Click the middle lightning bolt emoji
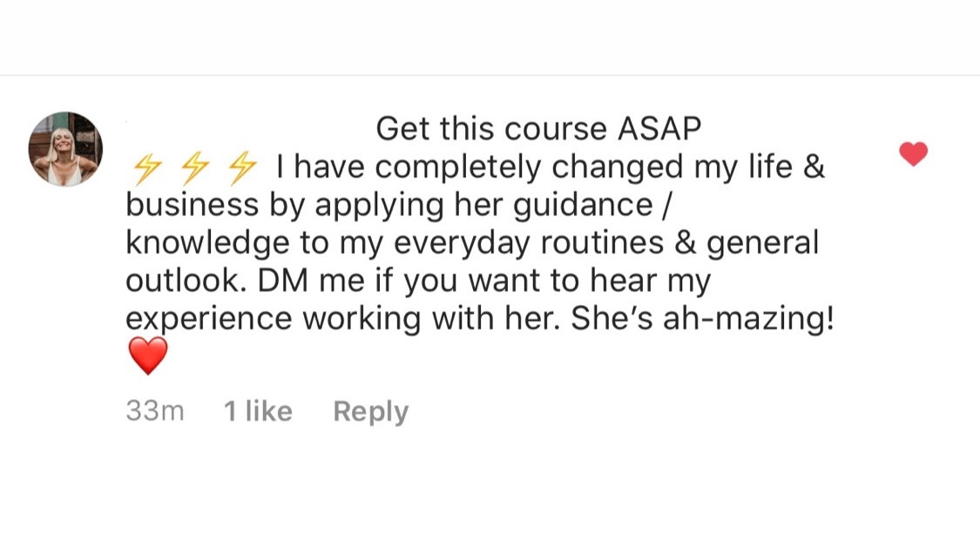The height and width of the screenshot is (543, 980). 192,166
